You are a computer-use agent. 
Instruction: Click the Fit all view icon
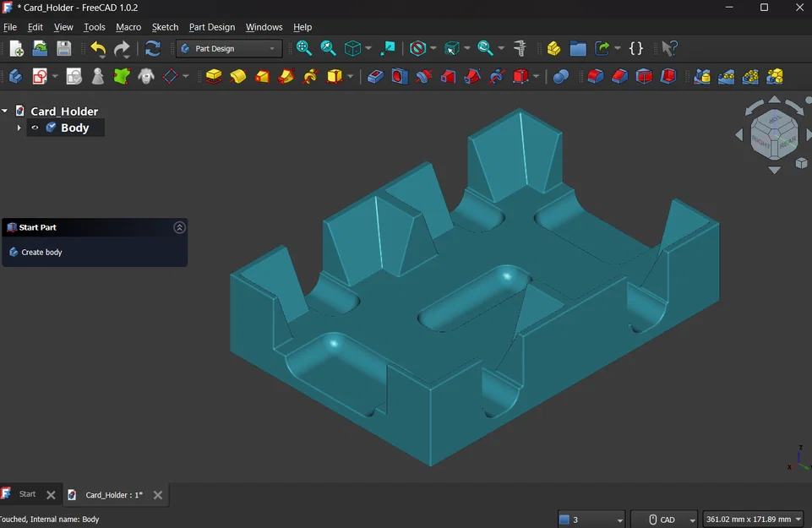pos(304,48)
